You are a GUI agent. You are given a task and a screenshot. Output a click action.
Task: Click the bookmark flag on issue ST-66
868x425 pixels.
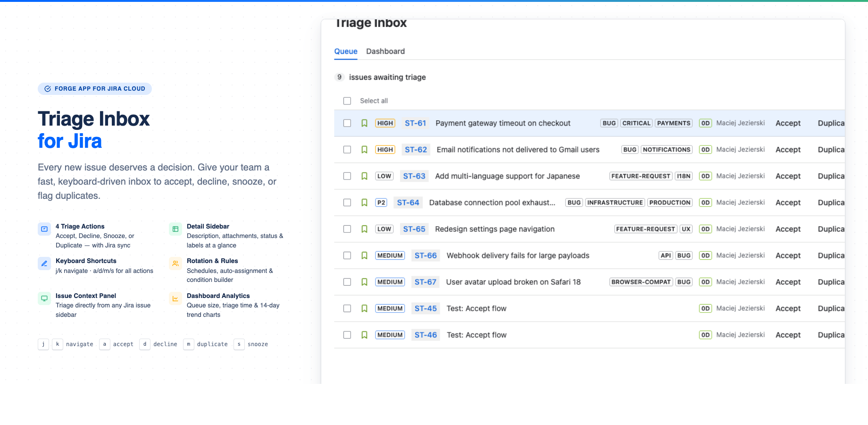(x=364, y=255)
